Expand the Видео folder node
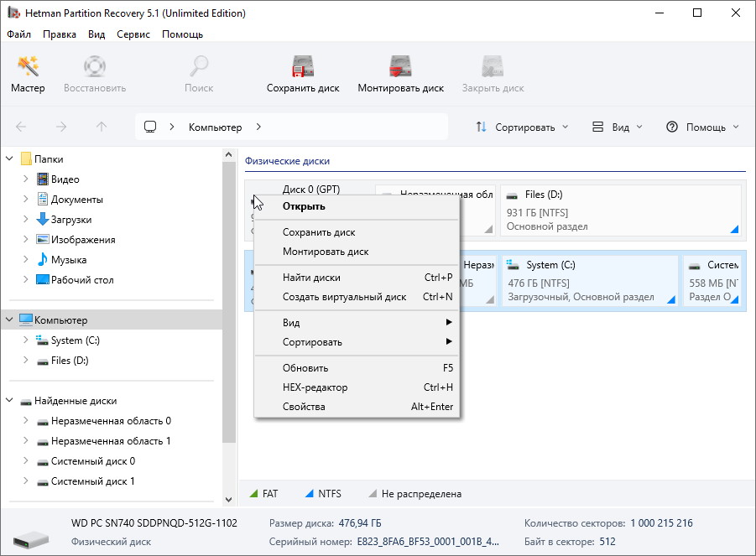Screen dimensions: 756x556 tap(25, 179)
